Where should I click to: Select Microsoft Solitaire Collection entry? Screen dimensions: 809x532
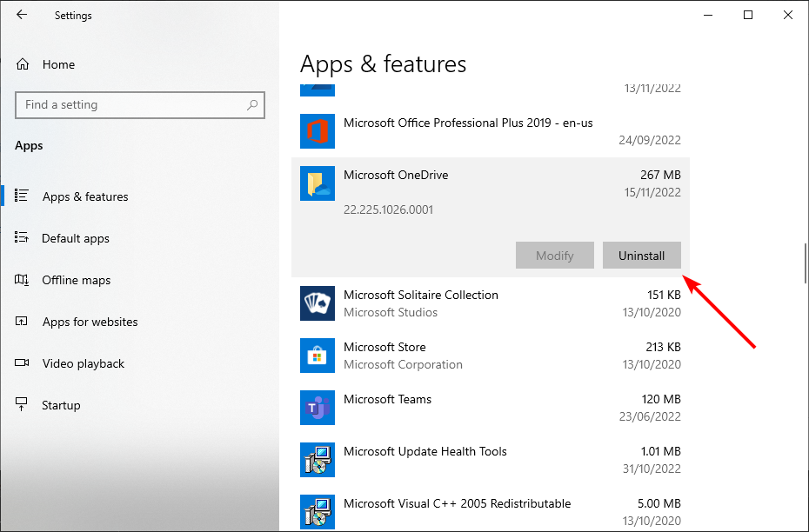coord(490,303)
